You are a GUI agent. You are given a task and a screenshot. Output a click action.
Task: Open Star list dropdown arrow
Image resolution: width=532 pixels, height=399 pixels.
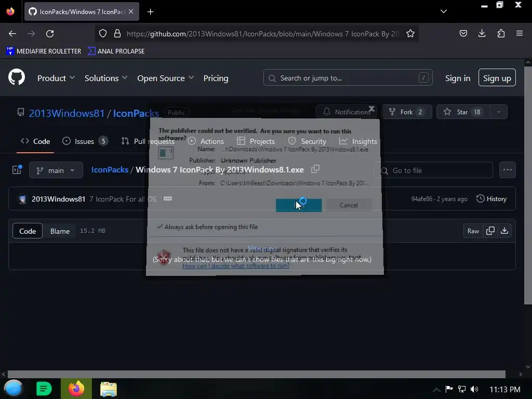pos(498,112)
